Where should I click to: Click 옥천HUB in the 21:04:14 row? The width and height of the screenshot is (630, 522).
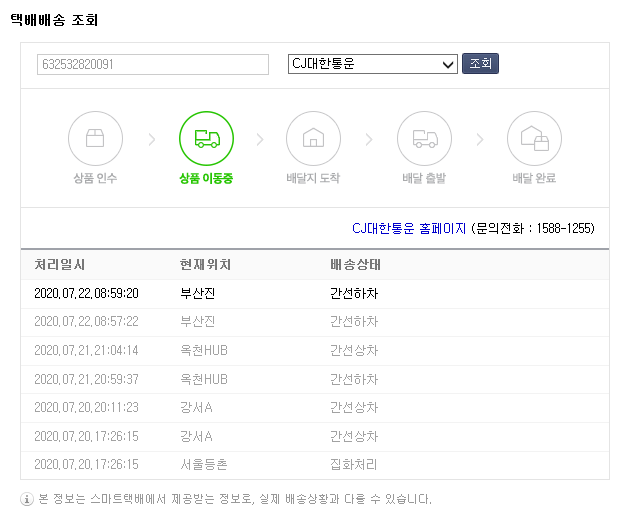(204, 351)
